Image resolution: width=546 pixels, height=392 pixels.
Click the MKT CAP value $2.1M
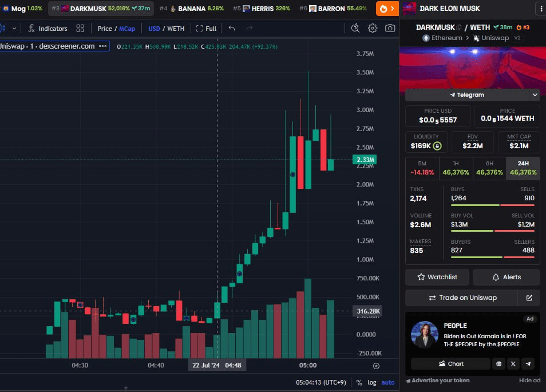[519, 146]
